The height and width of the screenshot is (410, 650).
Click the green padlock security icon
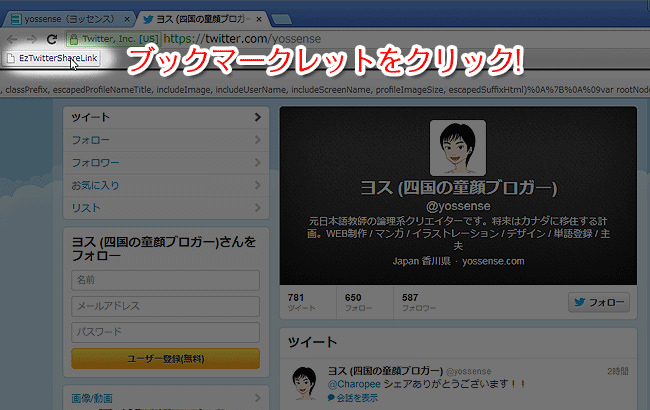tap(74, 39)
